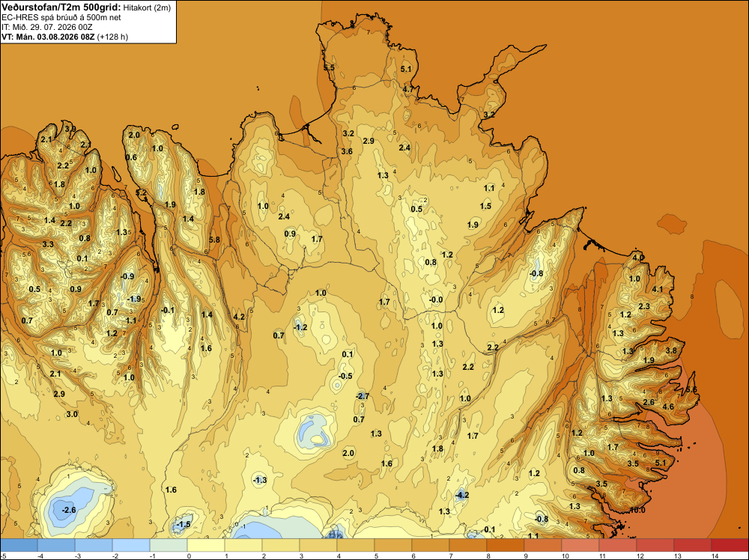Click the -2.7 temperature label
This screenshot has width=749, height=560.
click(x=363, y=396)
